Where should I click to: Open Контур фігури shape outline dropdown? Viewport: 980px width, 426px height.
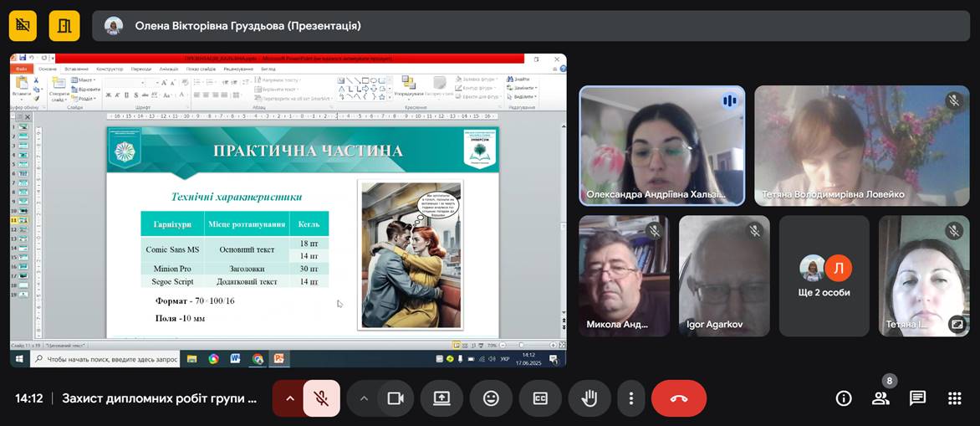[x=477, y=88]
